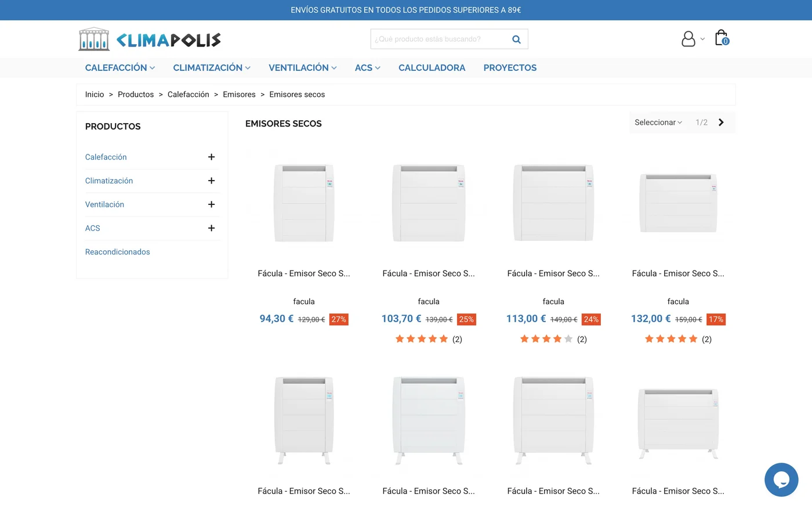Click the Climapolis logo

pos(150,39)
